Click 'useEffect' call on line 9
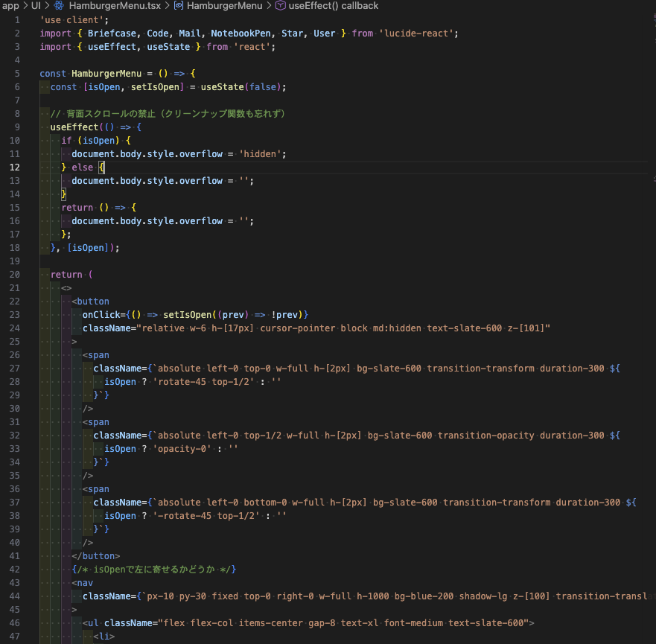656x644 pixels. [x=74, y=127]
